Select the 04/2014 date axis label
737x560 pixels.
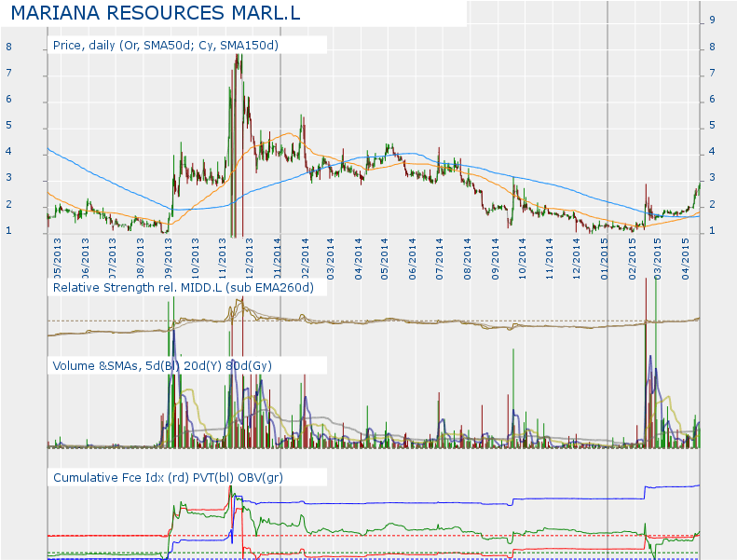click(358, 259)
